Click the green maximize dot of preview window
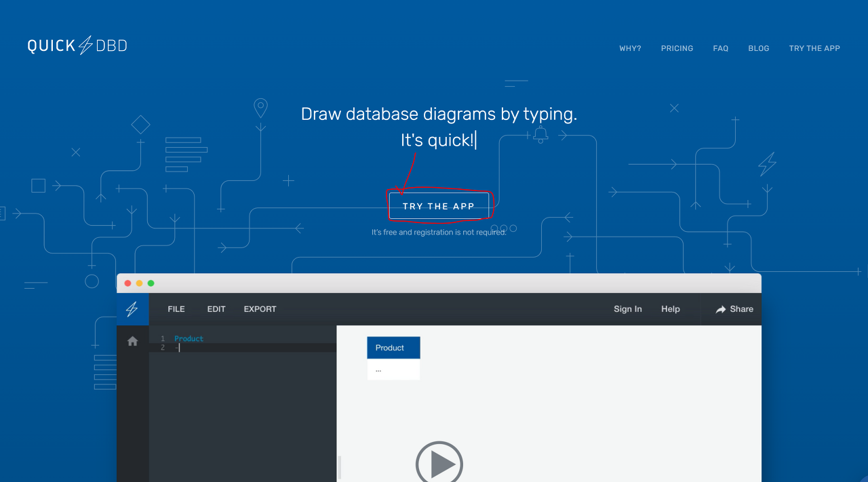This screenshot has width=868, height=482. click(x=151, y=283)
